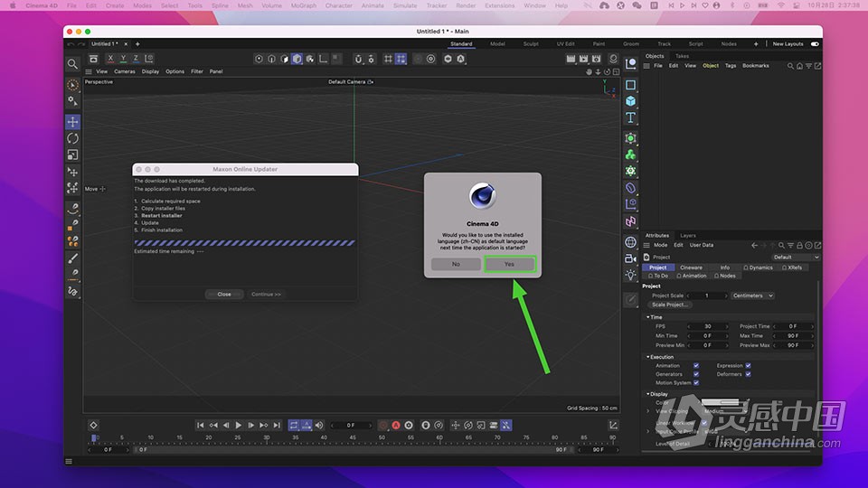Open the viewport Display menu

click(x=150, y=71)
